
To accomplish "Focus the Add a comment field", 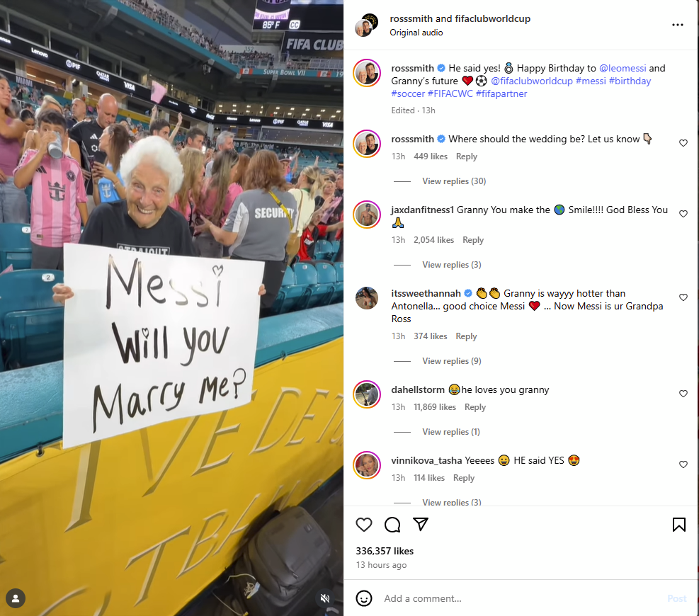I will [x=521, y=598].
